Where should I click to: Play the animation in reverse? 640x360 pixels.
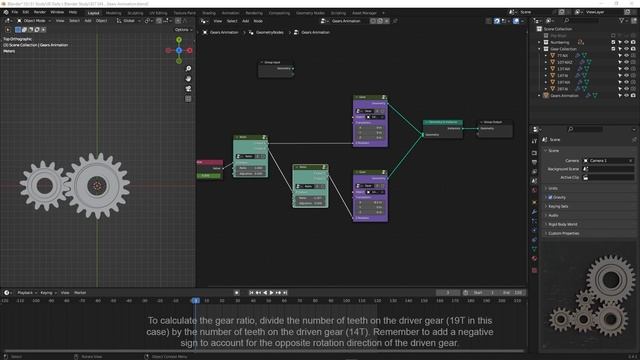pos(265,293)
